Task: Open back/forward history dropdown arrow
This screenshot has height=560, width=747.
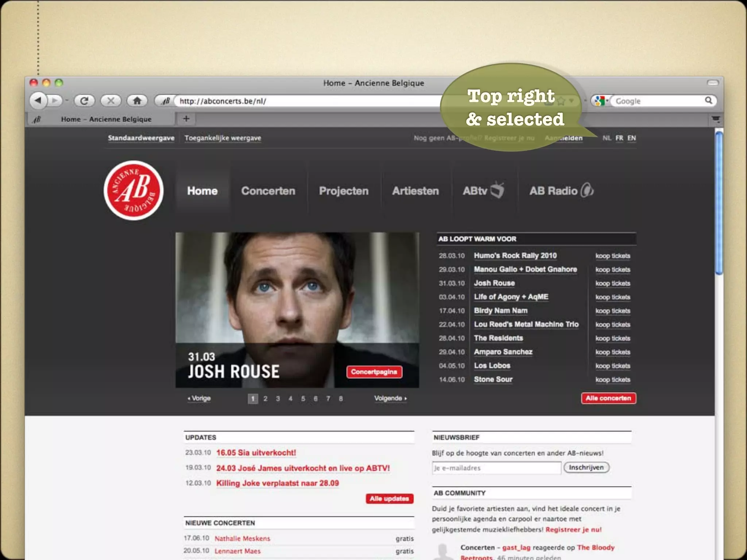Action: pos(67,100)
